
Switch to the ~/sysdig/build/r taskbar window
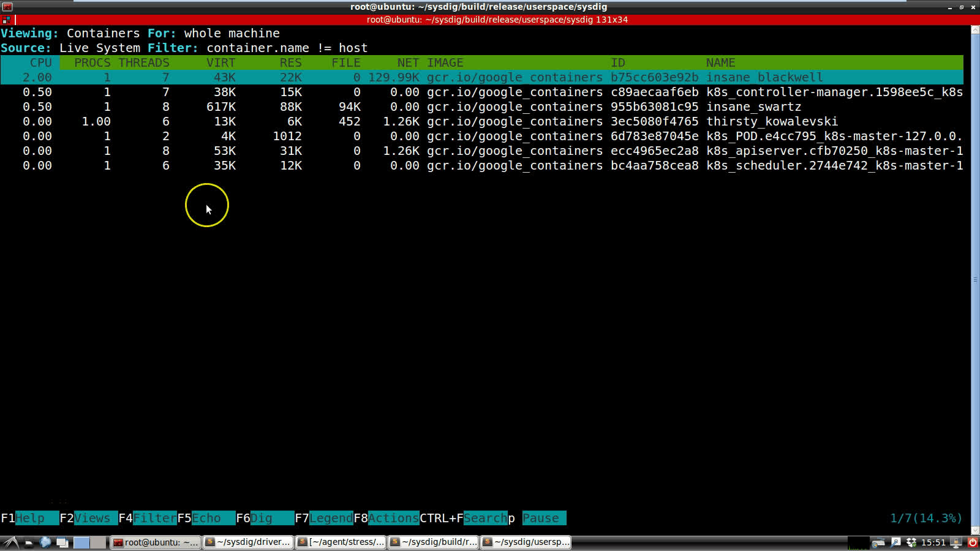point(433,542)
